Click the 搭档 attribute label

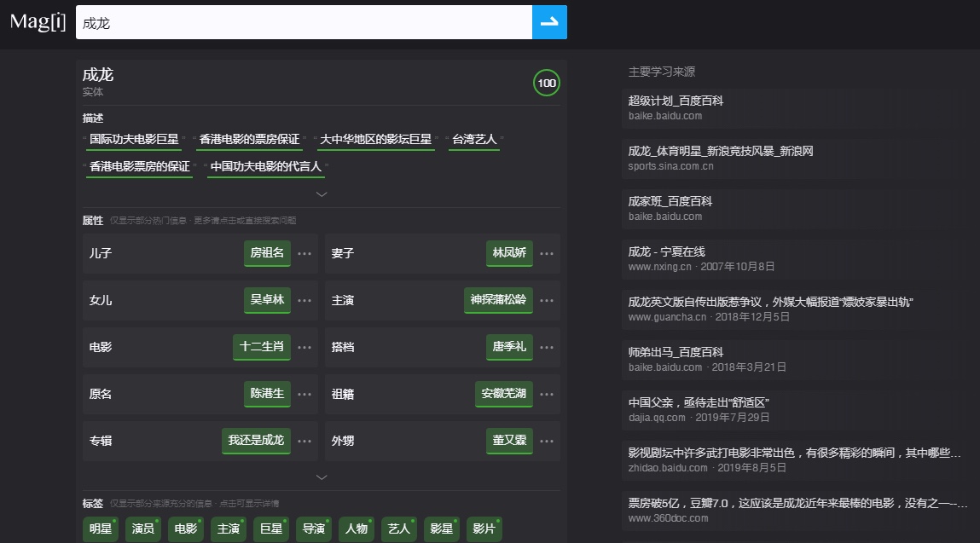[x=343, y=348]
